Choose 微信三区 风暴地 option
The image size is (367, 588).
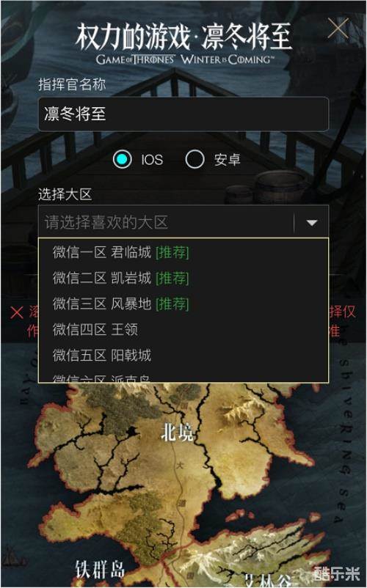(183, 304)
